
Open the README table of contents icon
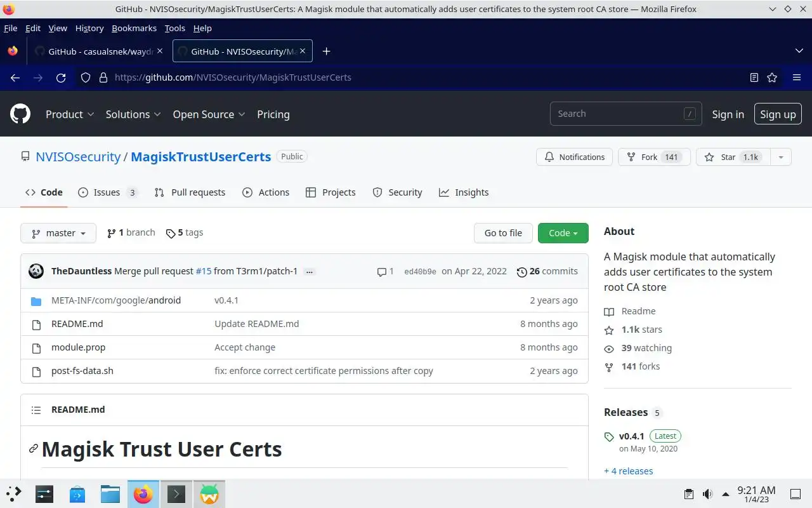pos(36,410)
